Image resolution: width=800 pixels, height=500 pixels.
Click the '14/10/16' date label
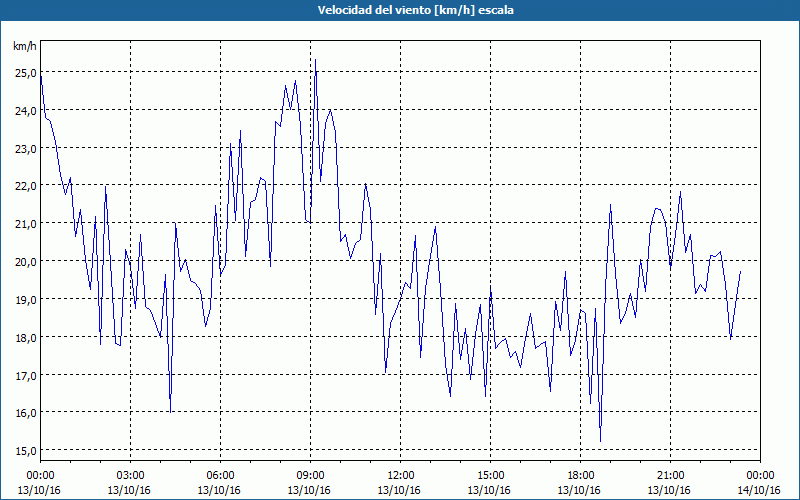click(759, 490)
